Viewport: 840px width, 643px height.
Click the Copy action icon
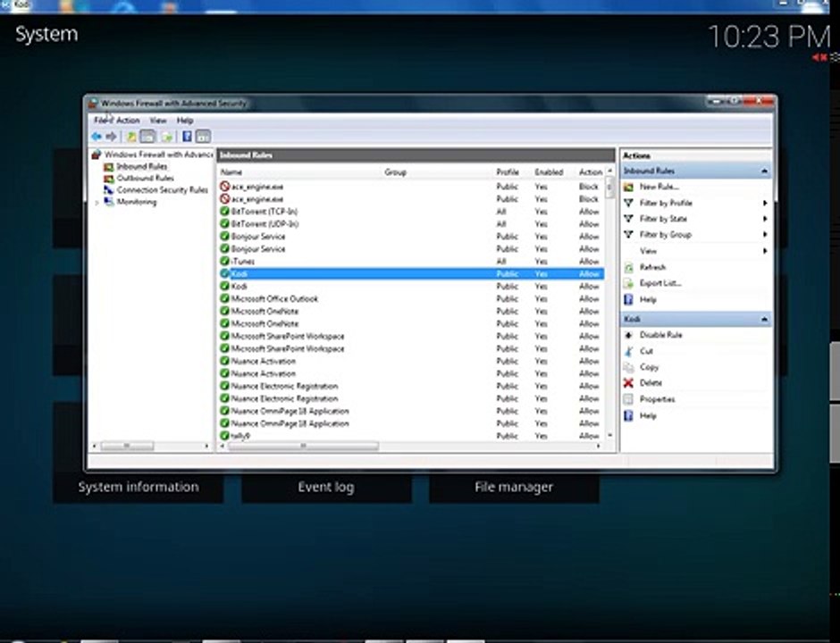click(x=629, y=367)
